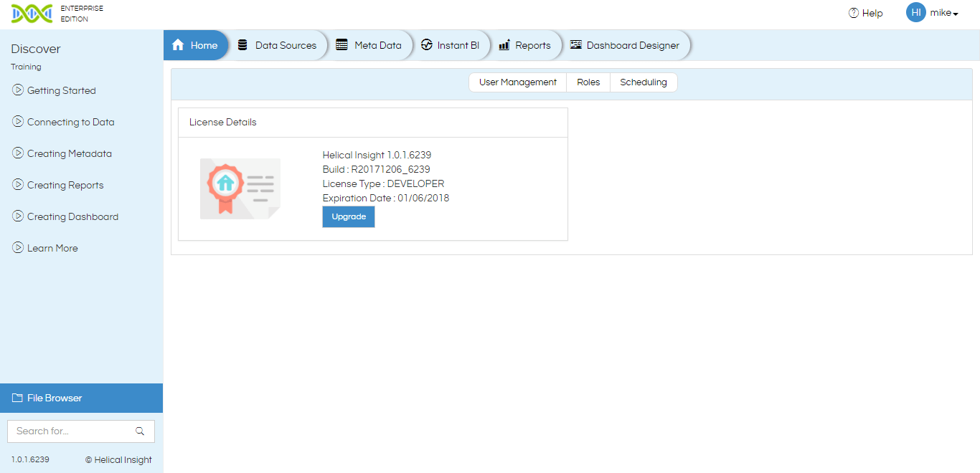Open the Scheduling section
The height and width of the screenshot is (473, 980).
tap(644, 82)
